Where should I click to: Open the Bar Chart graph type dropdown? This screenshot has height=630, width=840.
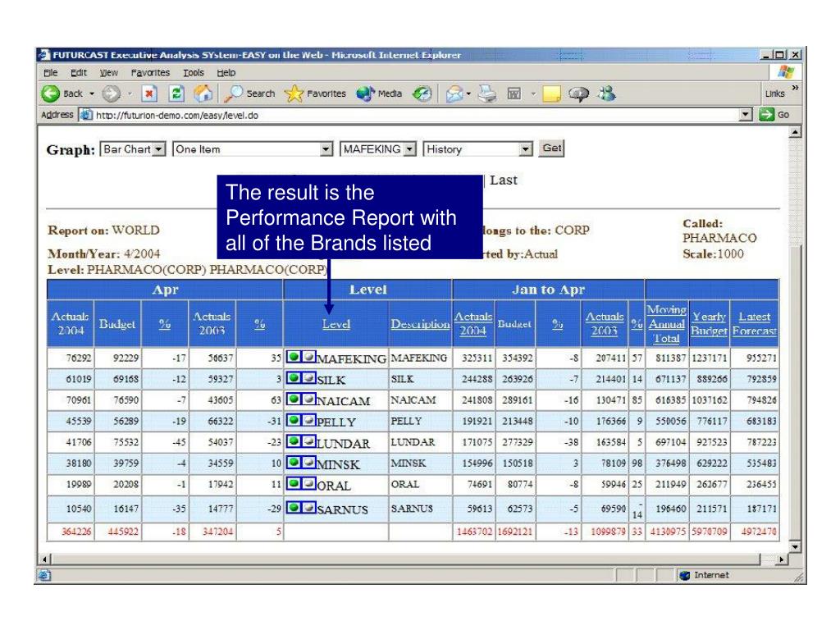pyautogui.click(x=133, y=149)
